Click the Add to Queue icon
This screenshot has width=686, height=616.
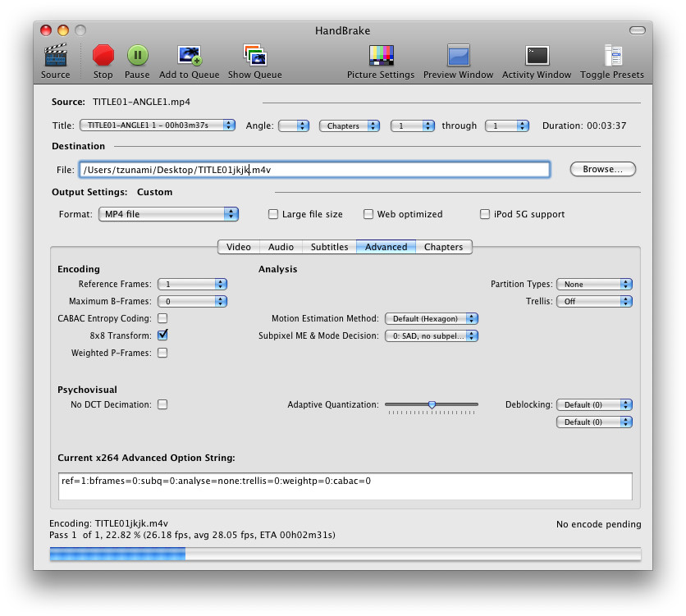pyautogui.click(x=190, y=55)
